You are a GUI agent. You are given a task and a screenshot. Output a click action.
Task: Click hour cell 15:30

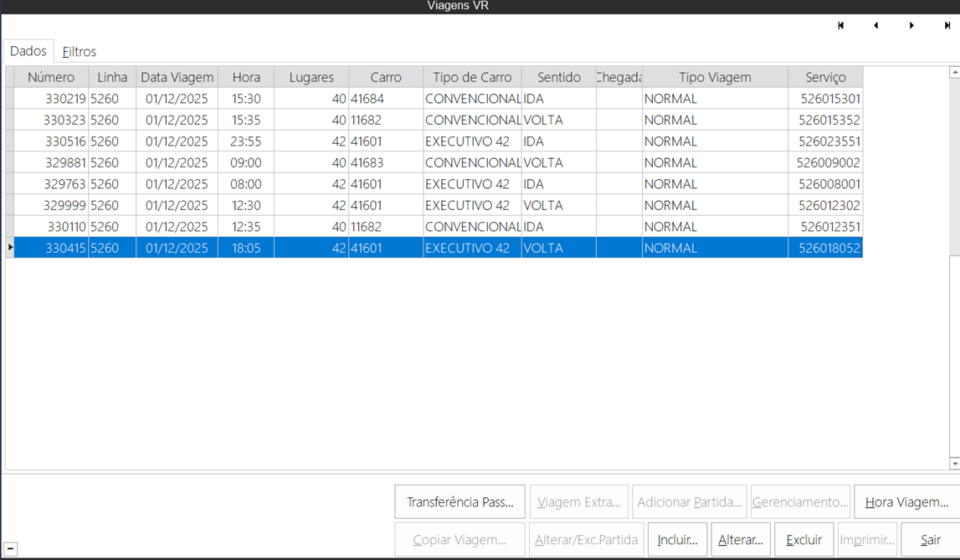coord(246,99)
